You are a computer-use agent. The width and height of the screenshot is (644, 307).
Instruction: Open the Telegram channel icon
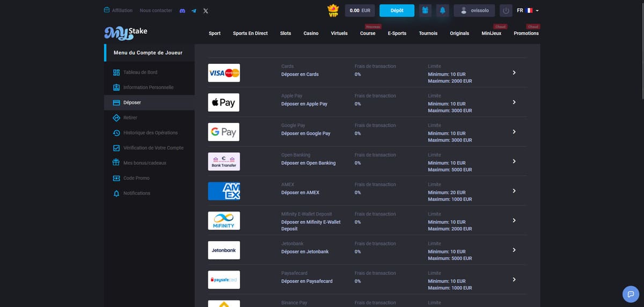pyautogui.click(x=194, y=11)
